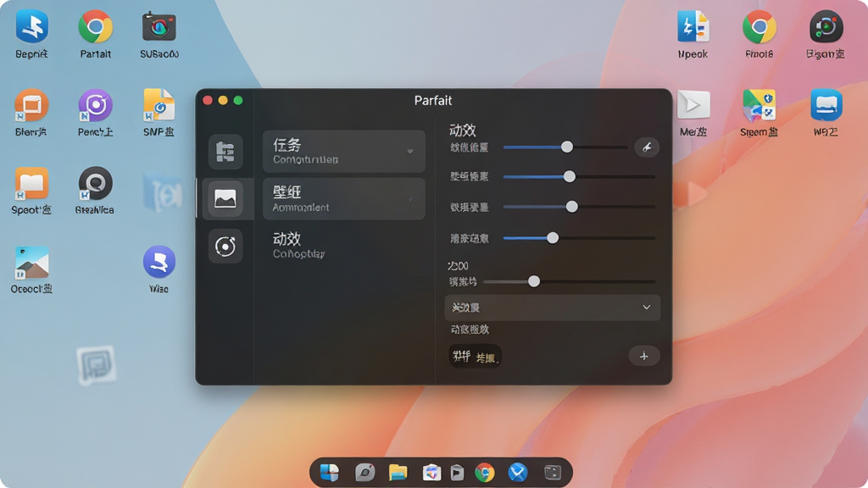Launch Chrome from the dock

pyautogui.click(x=484, y=473)
